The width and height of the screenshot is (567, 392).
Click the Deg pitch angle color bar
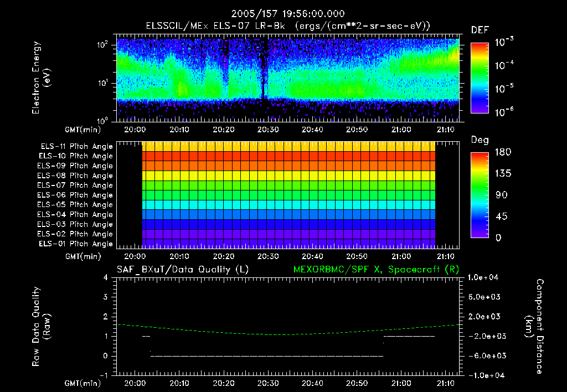click(x=480, y=195)
